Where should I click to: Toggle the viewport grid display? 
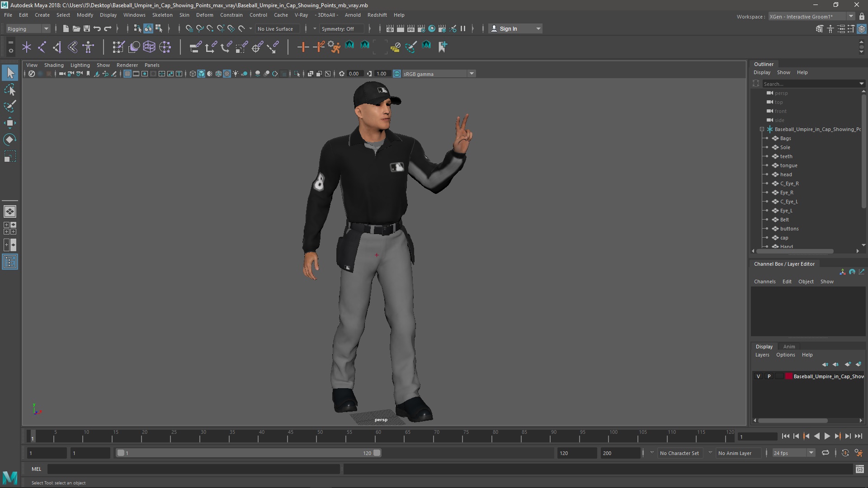click(127, 74)
